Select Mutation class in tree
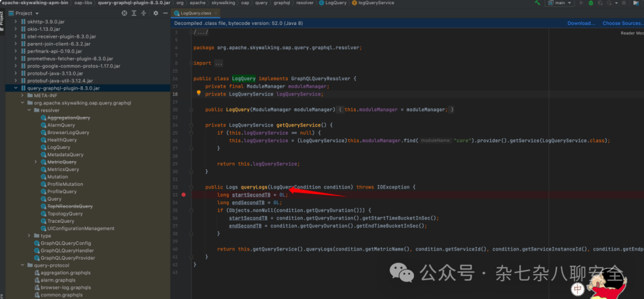644x299 pixels. click(57, 177)
